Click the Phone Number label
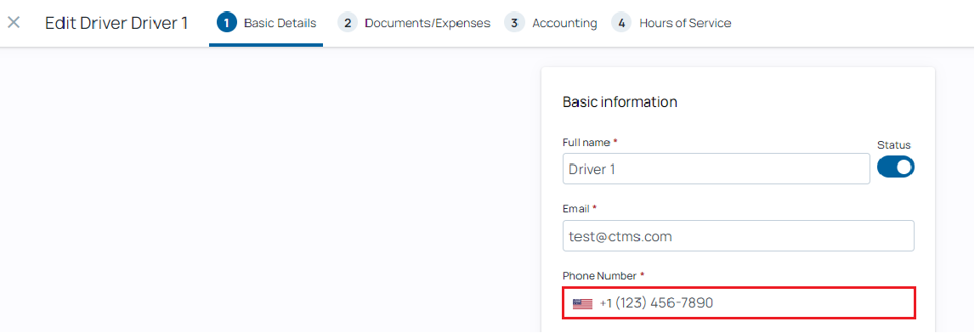 (603, 275)
